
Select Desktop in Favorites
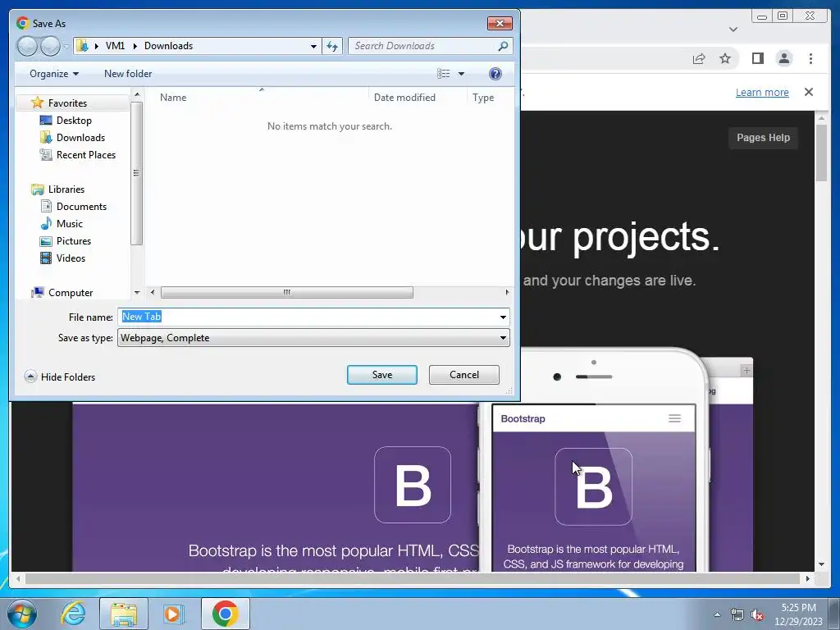74,121
